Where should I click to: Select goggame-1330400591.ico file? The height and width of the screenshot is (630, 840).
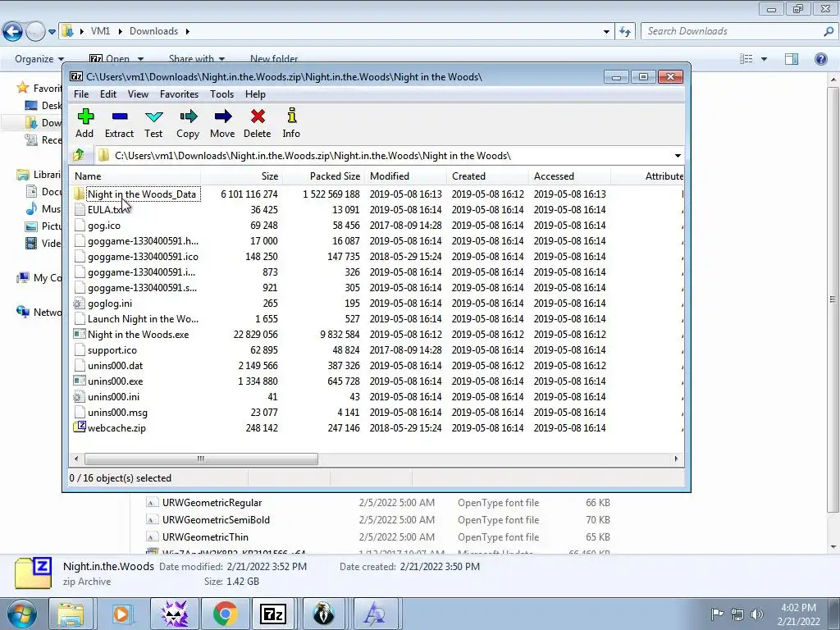click(x=143, y=257)
